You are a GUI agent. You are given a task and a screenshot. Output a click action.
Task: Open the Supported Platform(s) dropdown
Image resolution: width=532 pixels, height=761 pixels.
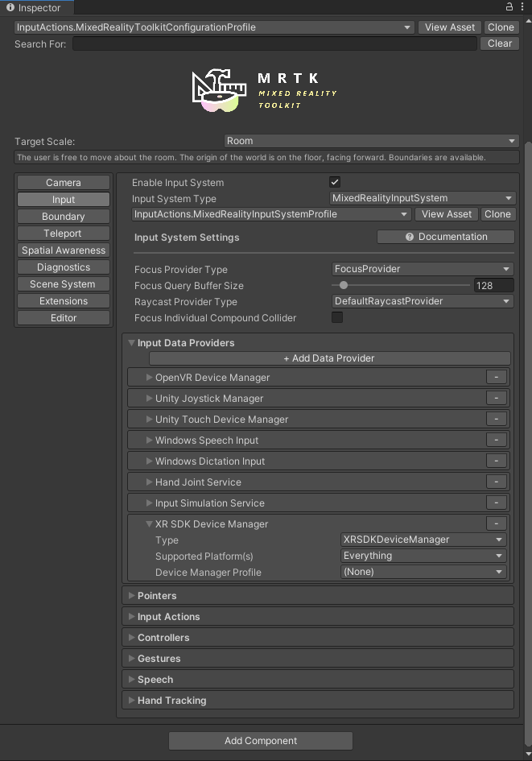coord(423,555)
